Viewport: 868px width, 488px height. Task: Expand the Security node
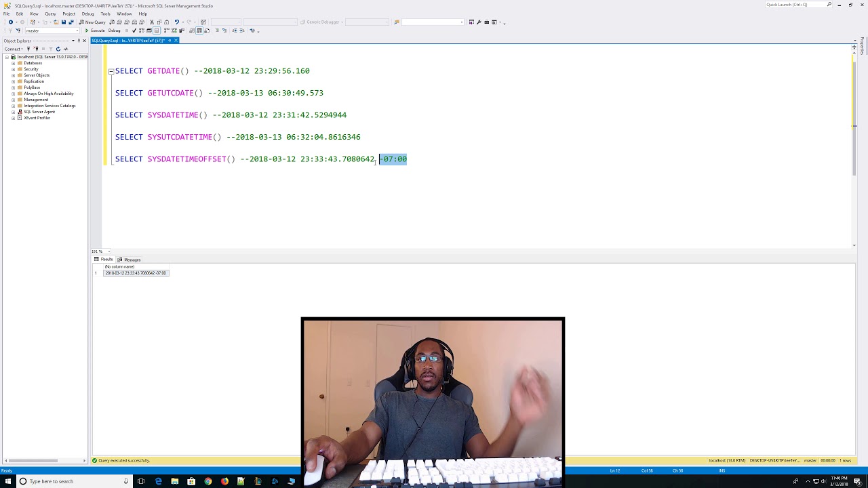click(13, 69)
